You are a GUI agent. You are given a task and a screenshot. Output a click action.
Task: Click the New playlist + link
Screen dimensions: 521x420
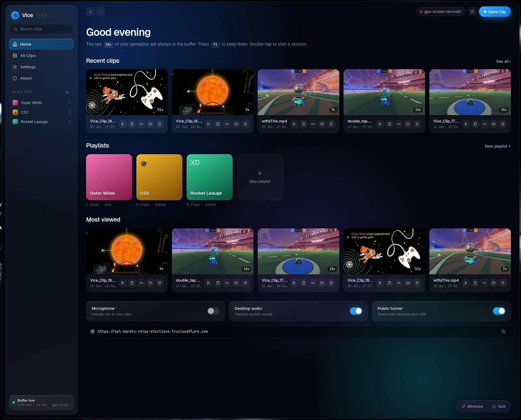[x=498, y=146]
